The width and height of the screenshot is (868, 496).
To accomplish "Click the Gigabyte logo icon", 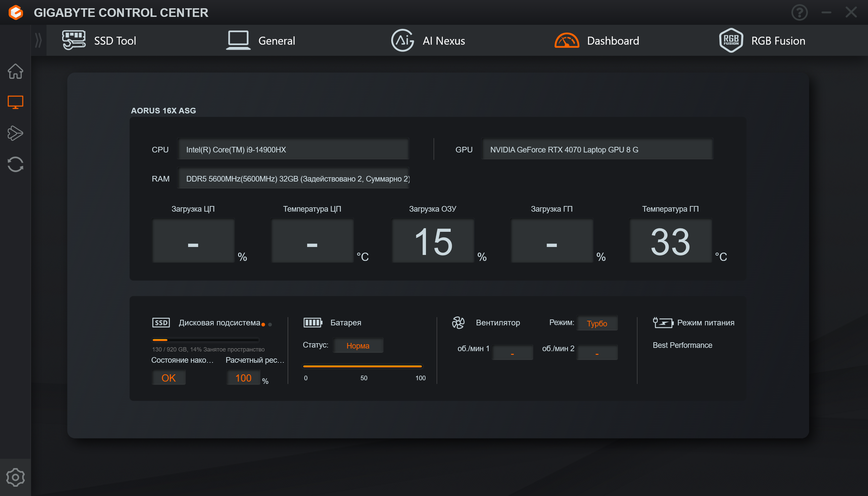I will click(16, 13).
